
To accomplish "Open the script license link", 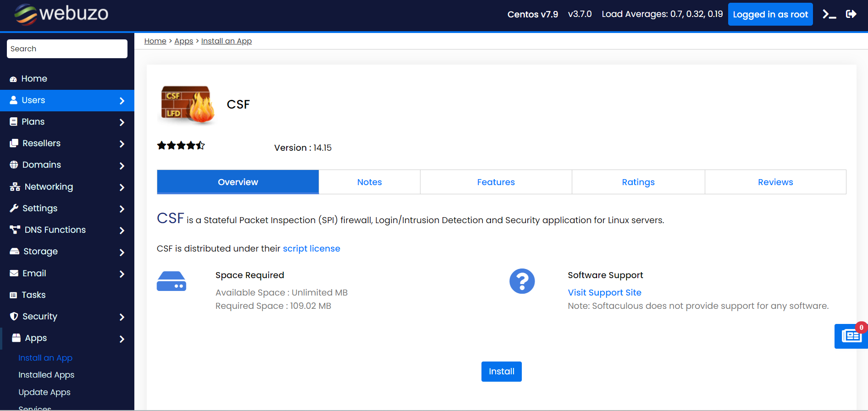I will click(x=311, y=249).
